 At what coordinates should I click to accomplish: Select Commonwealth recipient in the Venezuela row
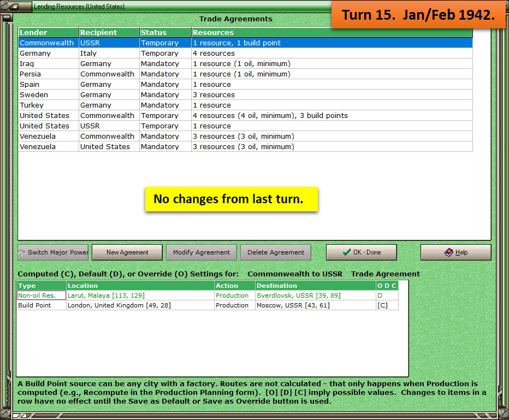pyautogui.click(x=109, y=137)
